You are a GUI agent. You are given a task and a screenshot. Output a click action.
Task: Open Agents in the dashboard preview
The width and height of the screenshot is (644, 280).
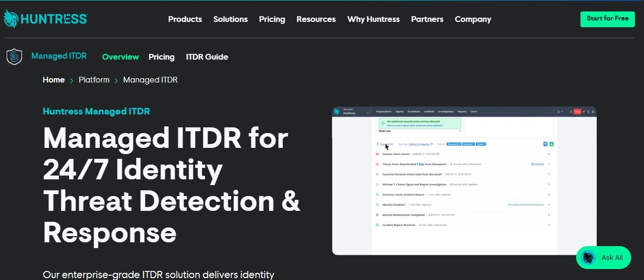pyautogui.click(x=399, y=112)
